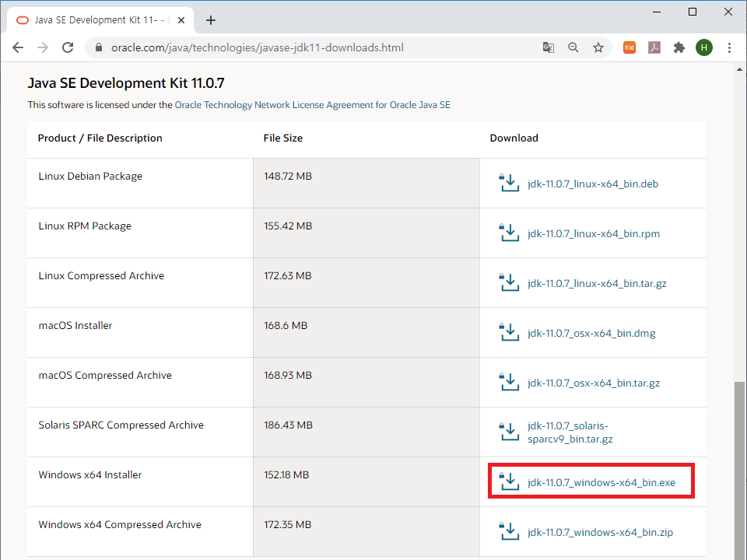Select the macOS Compressed Archive text

[105, 375]
